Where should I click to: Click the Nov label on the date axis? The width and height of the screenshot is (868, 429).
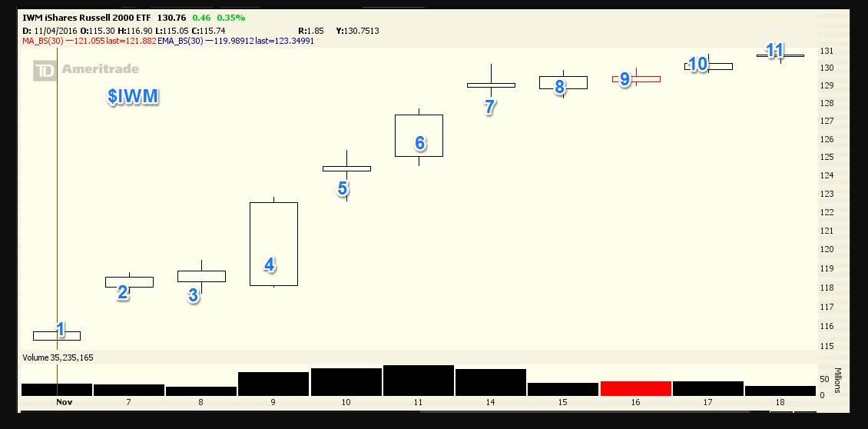65,402
